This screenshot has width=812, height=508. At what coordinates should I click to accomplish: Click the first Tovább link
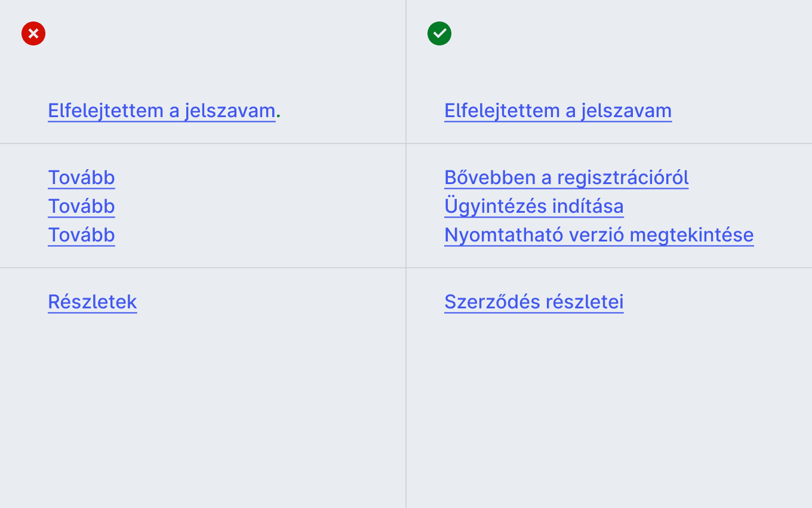point(81,178)
